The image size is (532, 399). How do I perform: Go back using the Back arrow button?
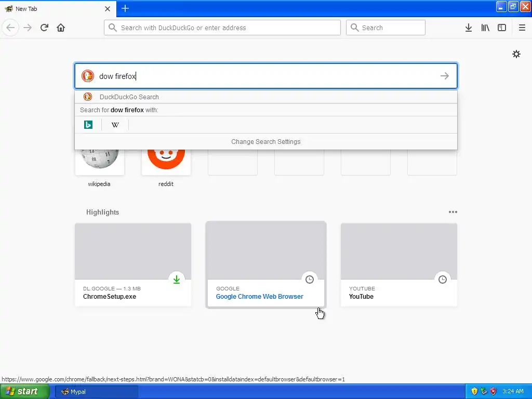pyautogui.click(x=10, y=28)
